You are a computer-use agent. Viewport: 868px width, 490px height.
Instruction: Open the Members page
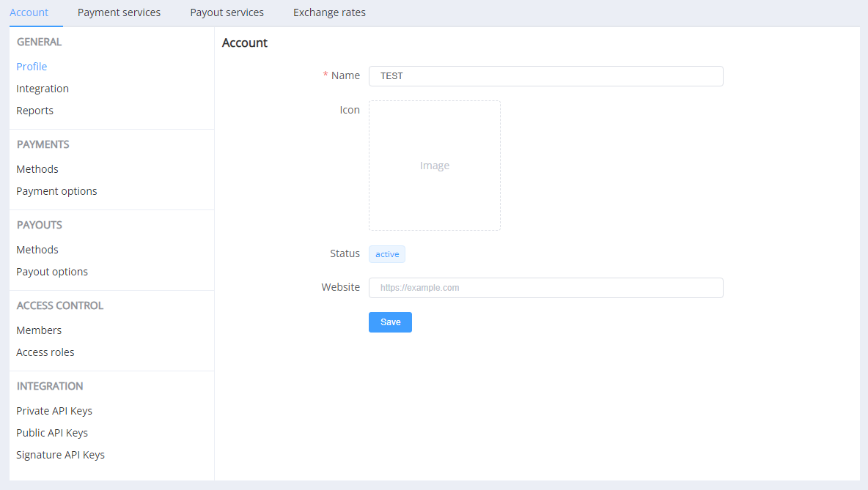[x=39, y=330]
